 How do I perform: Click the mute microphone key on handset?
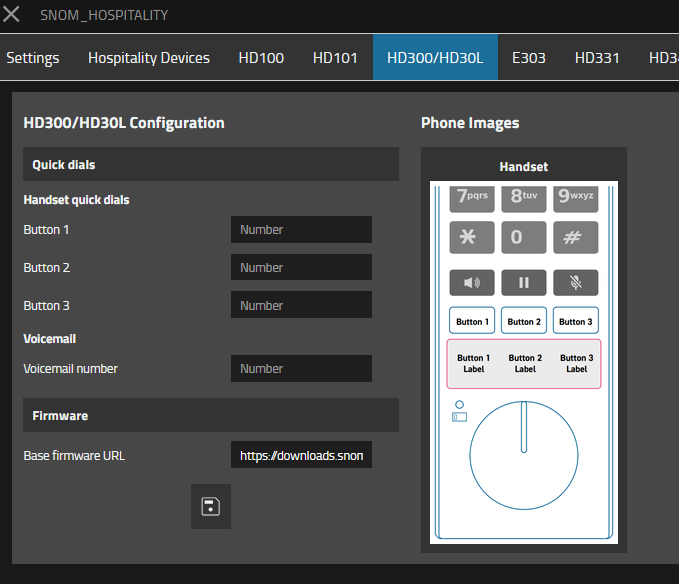pyautogui.click(x=576, y=283)
